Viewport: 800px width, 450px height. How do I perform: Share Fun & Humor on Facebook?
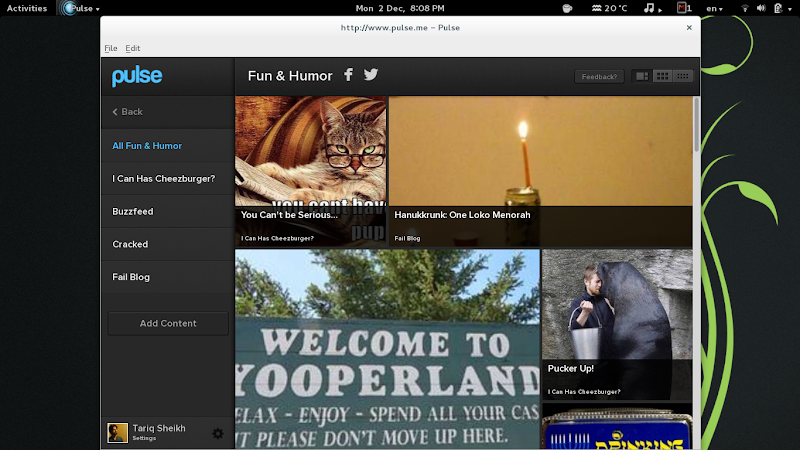pos(348,74)
